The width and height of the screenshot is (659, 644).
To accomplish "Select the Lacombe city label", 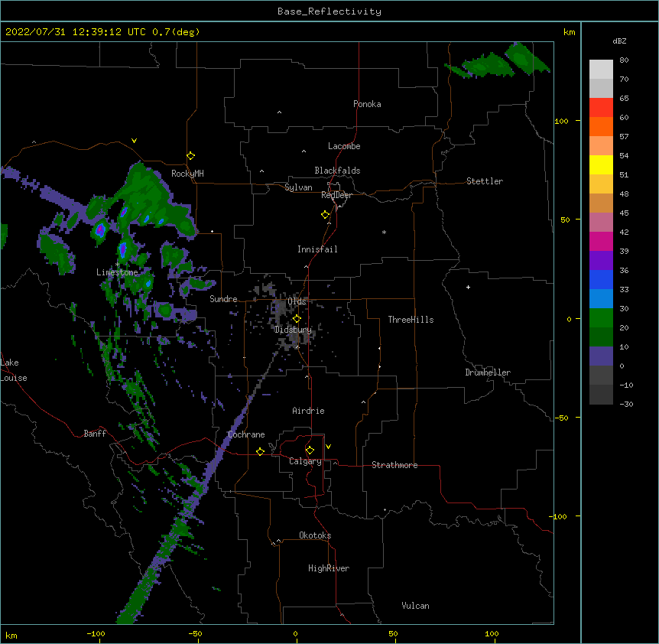I will (x=344, y=146).
